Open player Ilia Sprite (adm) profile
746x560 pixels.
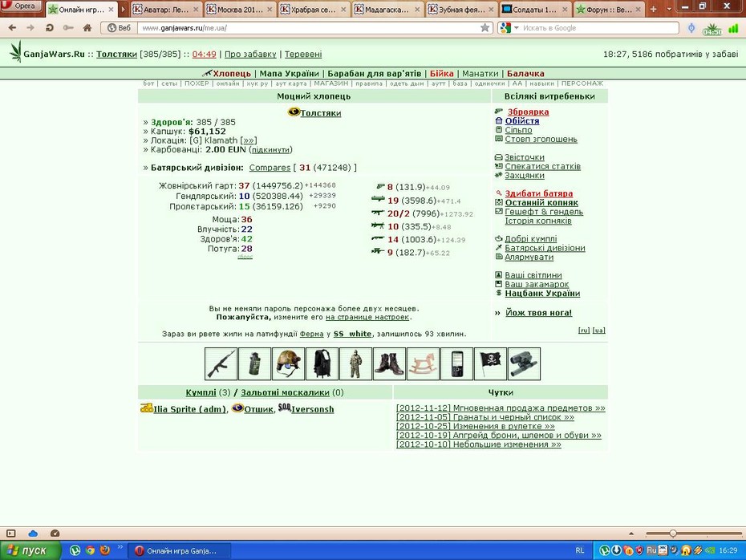(x=190, y=409)
